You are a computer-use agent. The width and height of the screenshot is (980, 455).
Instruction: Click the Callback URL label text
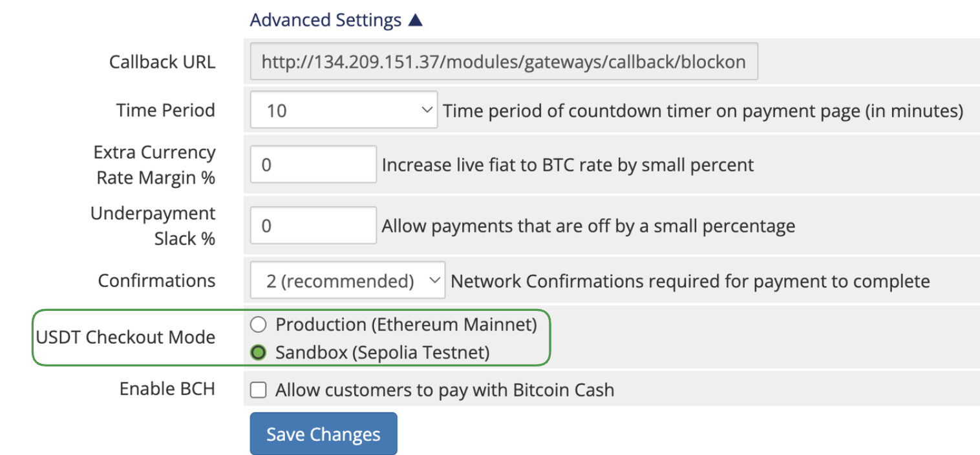click(x=162, y=62)
